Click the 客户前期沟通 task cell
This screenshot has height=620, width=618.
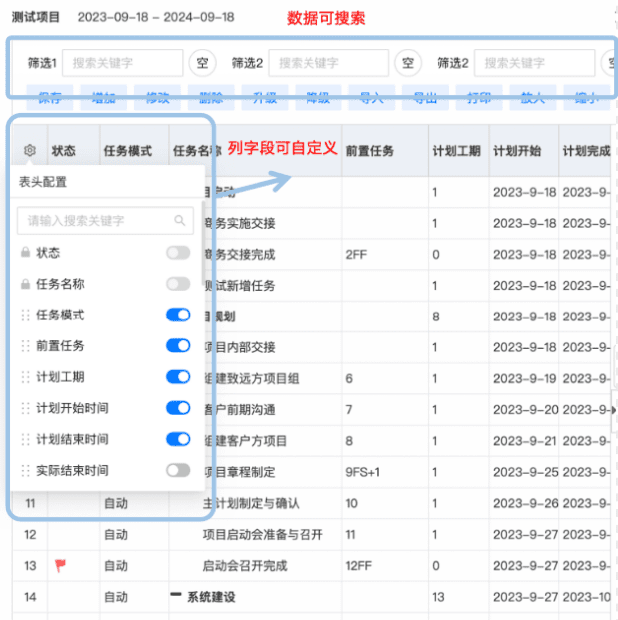pyautogui.click(x=240, y=410)
